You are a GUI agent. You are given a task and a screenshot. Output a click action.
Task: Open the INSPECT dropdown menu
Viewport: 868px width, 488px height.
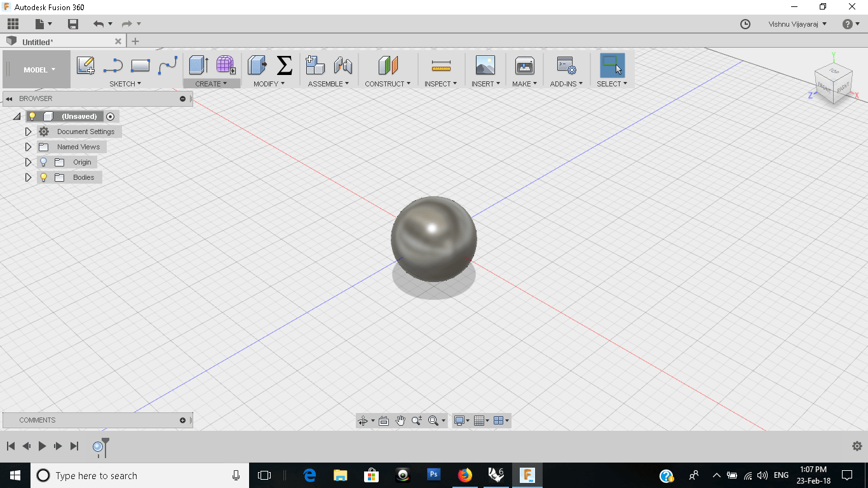(440, 84)
